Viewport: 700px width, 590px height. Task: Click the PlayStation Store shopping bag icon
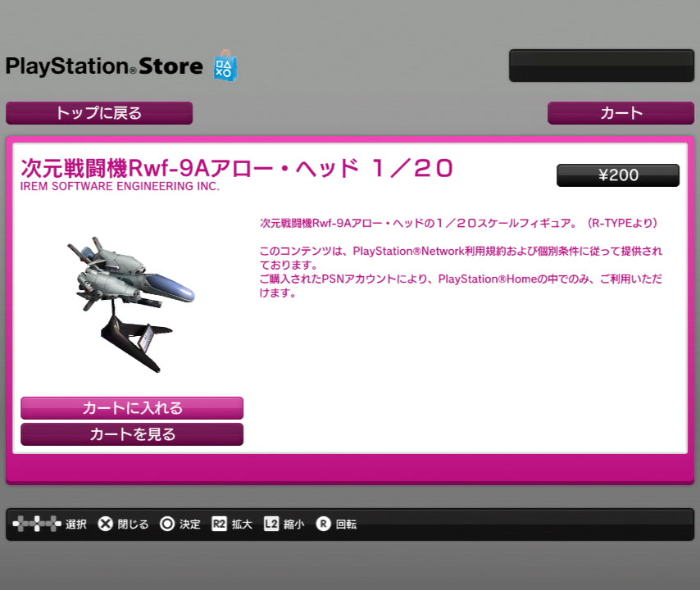(225, 66)
